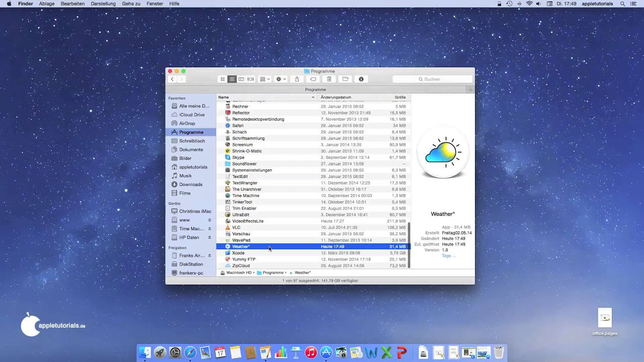The image size is (644, 362).
Task: Open the Darstellung menu
Action: (103, 4)
